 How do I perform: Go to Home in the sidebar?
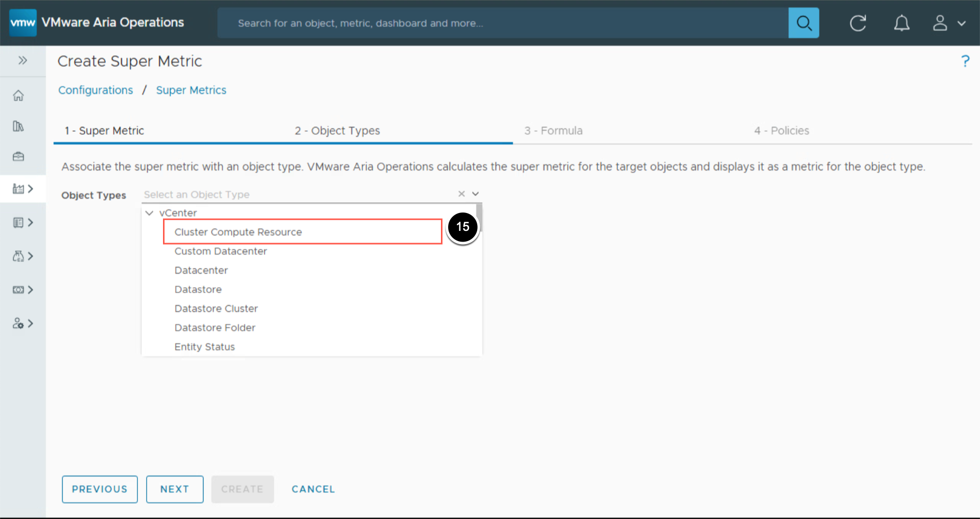(x=18, y=96)
